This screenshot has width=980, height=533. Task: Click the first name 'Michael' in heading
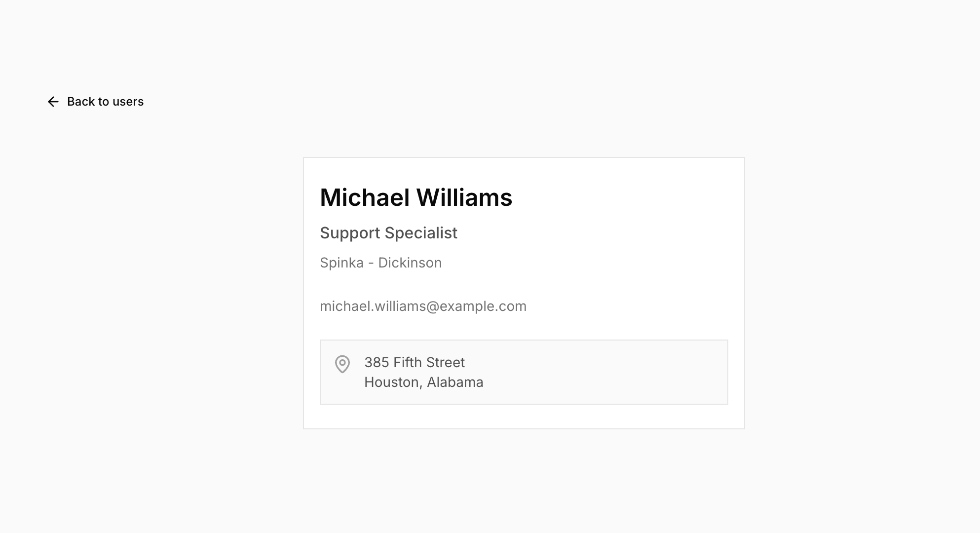[365, 197]
